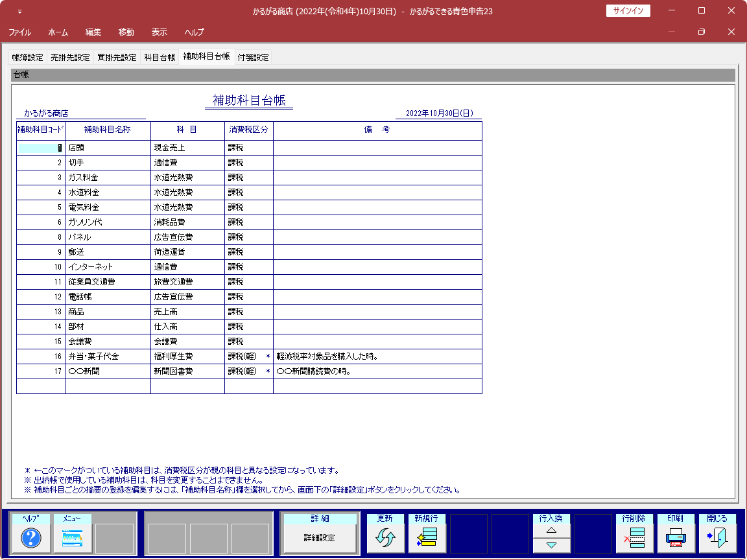Select the 補助科目台帳 tab

[206, 56]
